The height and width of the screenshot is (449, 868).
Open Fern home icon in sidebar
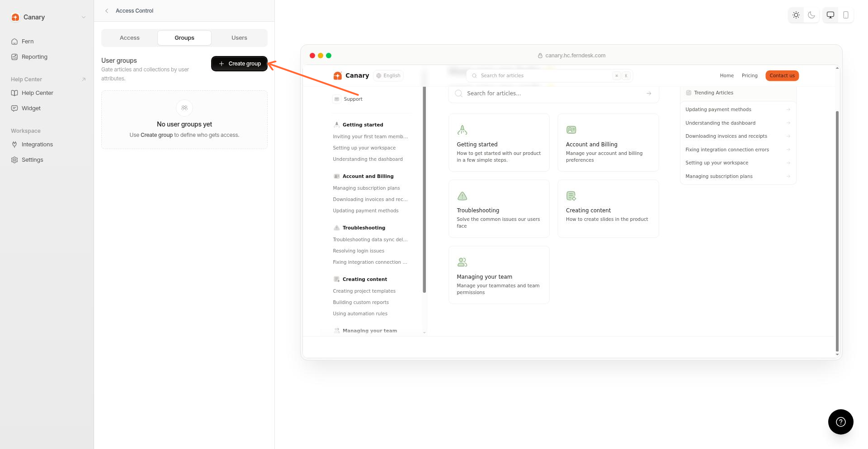click(14, 42)
